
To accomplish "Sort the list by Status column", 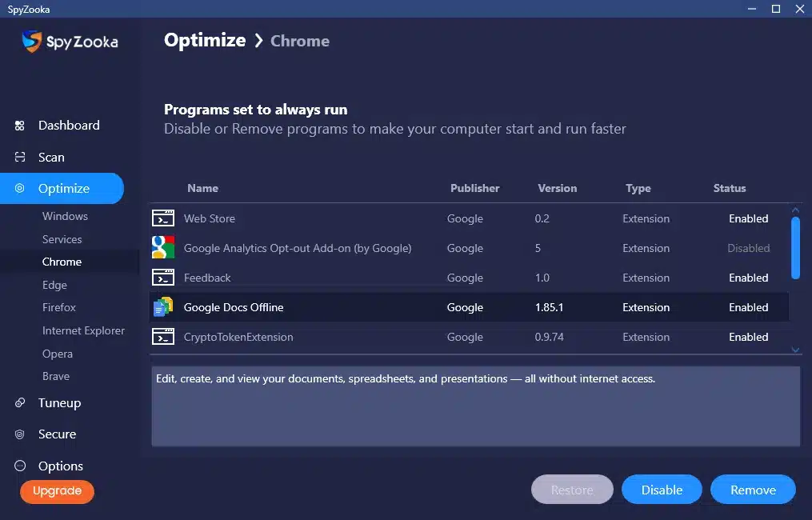I will coord(729,188).
